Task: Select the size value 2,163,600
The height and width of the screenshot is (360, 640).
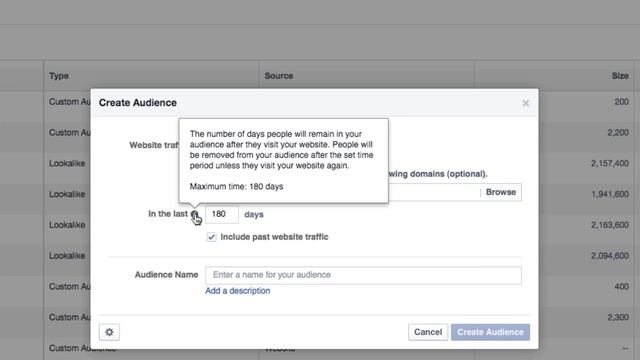Action: pyautogui.click(x=610, y=225)
